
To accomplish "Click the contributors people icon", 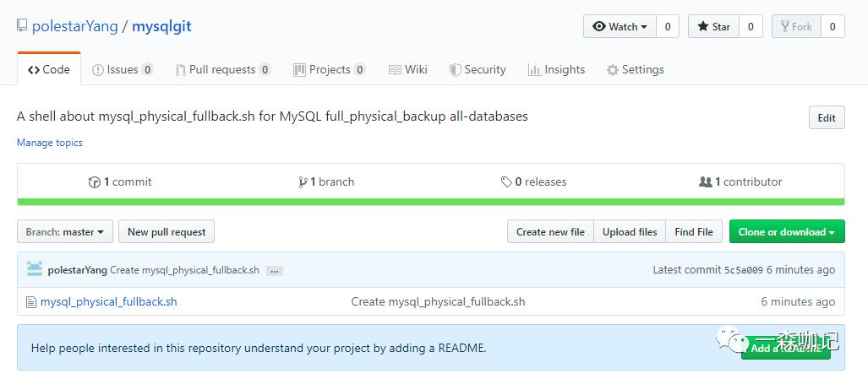I will [706, 182].
